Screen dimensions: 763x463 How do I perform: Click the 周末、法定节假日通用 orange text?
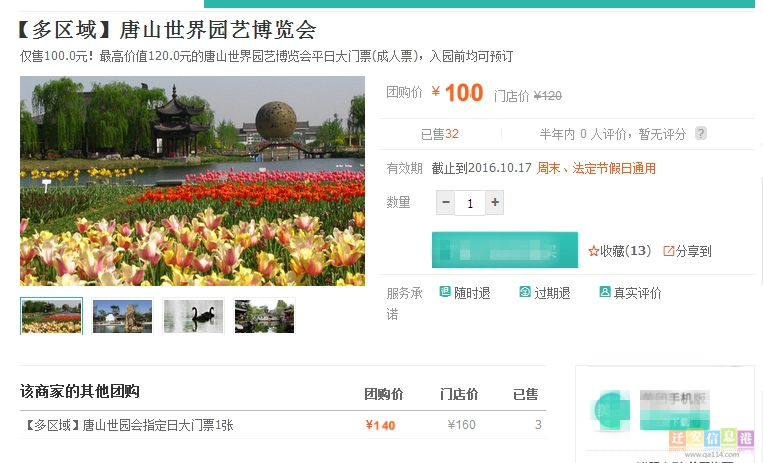pyautogui.click(x=597, y=168)
